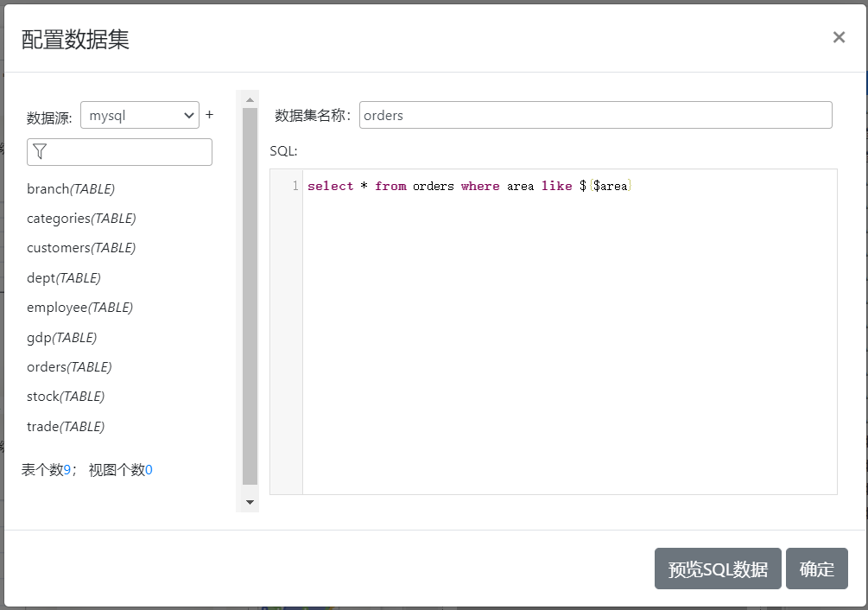Click the 预览SQL数据 button
This screenshot has width=868, height=610.
point(718,569)
